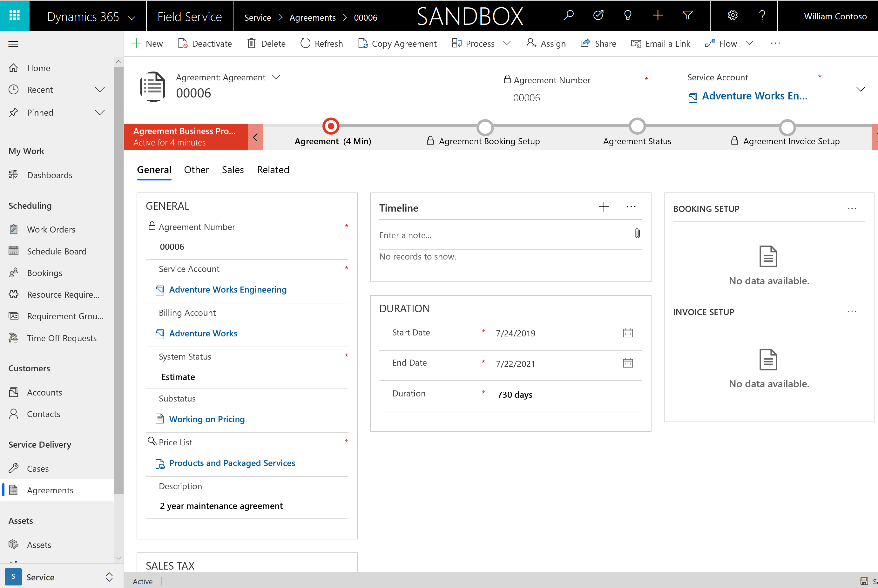This screenshot has height=588, width=878.
Task: Switch to the Sales tab
Action: pyautogui.click(x=232, y=169)
